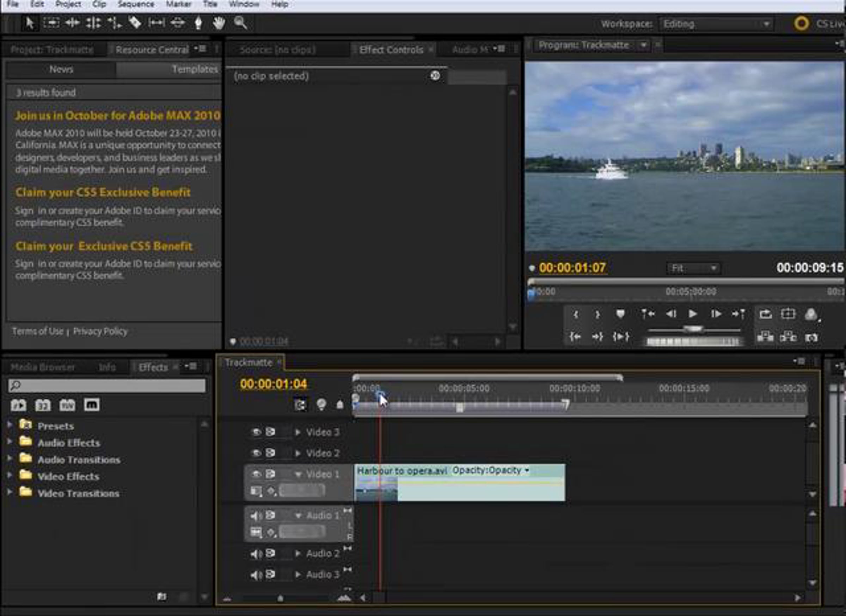
Task: Click the Accelerated Effects filter icon
Action: point(18,405)
